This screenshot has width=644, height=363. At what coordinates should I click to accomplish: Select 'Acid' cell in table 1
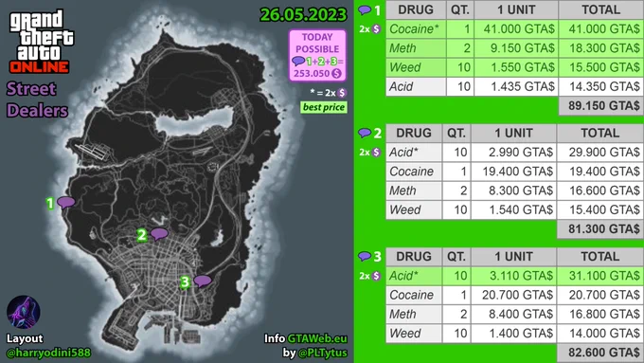(x=416, y=87)
